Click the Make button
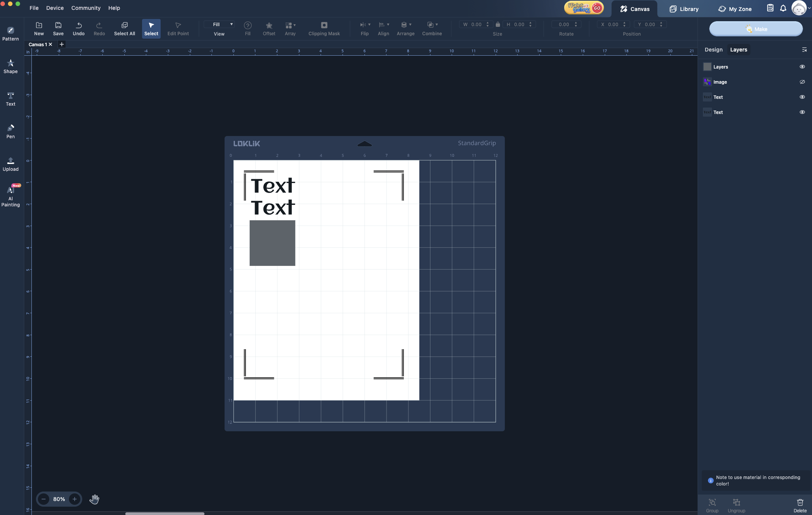 click(756, 29)
